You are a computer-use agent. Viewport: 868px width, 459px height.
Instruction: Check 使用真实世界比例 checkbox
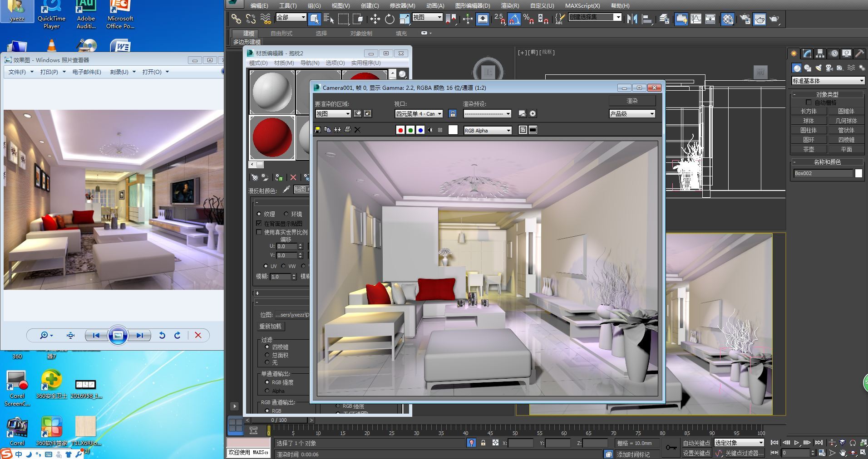(x=259, y=232)
